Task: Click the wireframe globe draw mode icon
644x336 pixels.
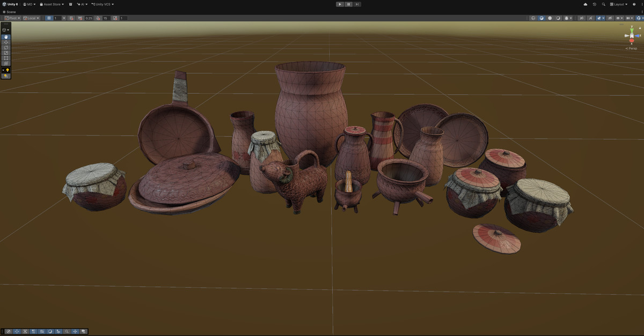Action: pyautogui.click(x=533, y=18)
